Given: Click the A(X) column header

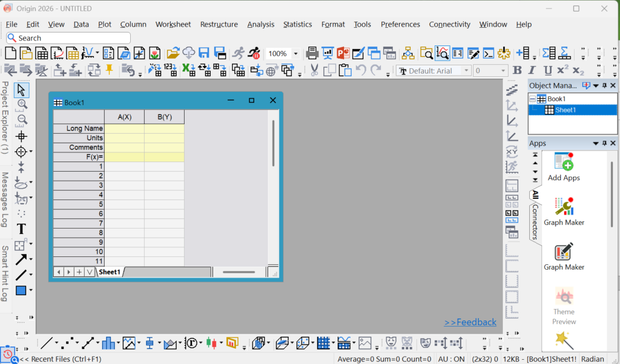Looking at the screenshot, I should click(125, 117).
